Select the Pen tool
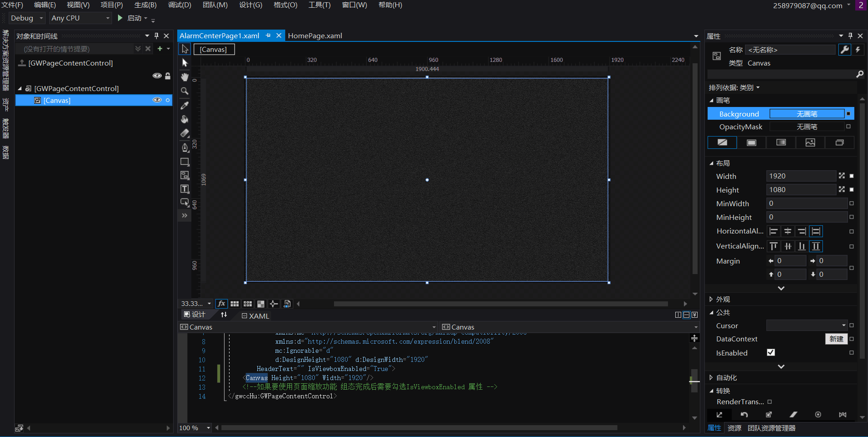The height and width of the screenshot is (437, 868). tap(185, 147)
